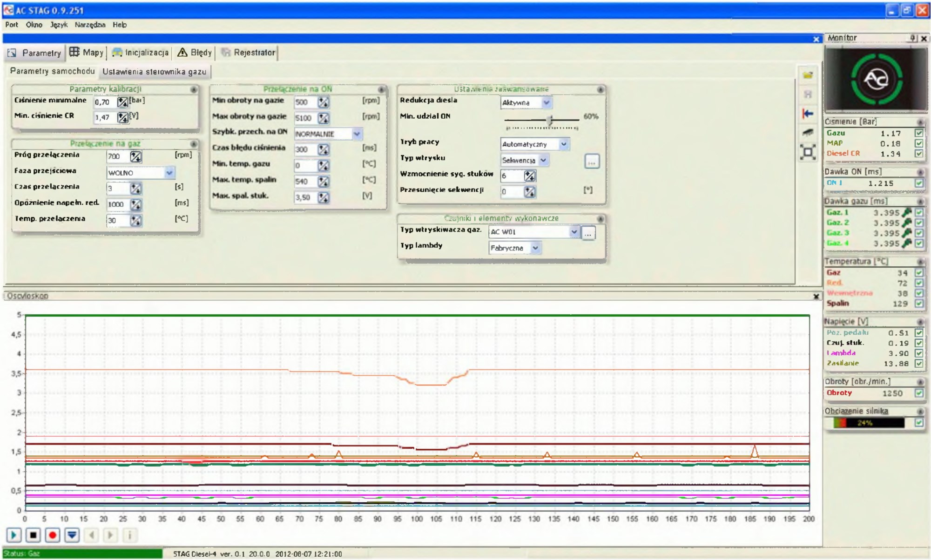Switch to Ustawienia sterownika gazu subtab
The image size is (931, 560).
pos(154,72)
